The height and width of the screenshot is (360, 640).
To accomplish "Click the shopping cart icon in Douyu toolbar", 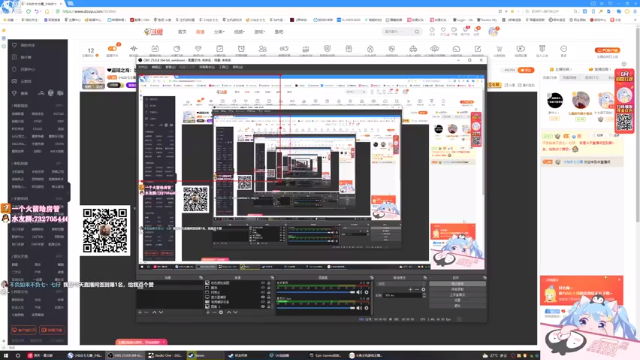I will point(499,49).
